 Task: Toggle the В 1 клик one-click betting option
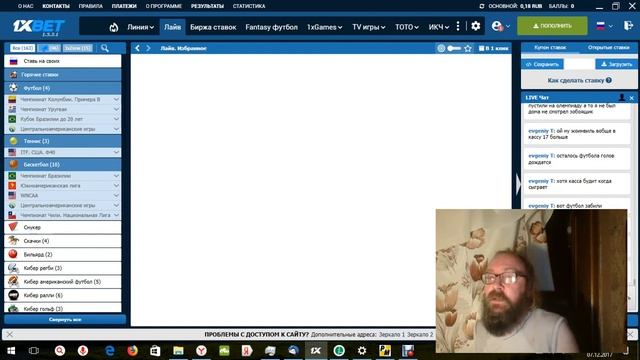[493, 48]
